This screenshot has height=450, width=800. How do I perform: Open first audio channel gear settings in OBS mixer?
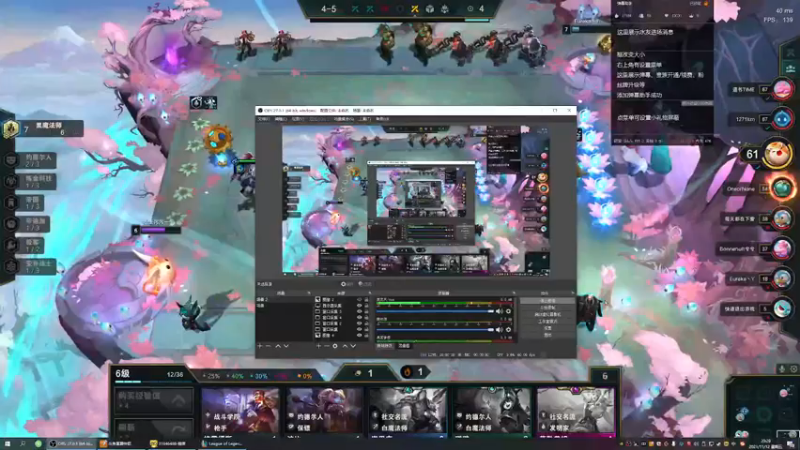pos(509,311)
